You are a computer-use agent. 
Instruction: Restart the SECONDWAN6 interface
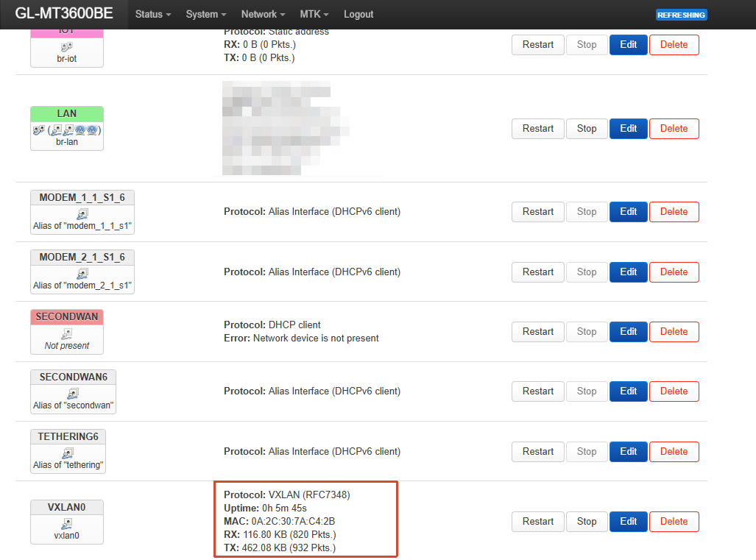(537, 391)
